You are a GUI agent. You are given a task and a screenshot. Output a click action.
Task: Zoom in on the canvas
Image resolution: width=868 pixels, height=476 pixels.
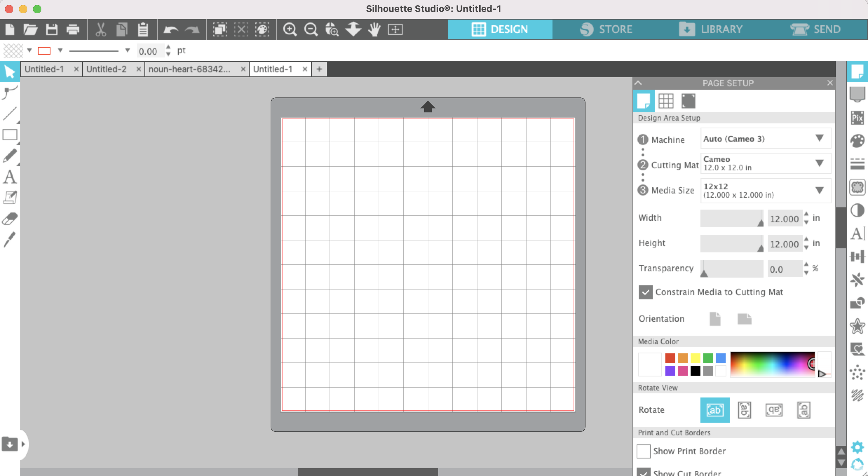[x=290, y=29]
